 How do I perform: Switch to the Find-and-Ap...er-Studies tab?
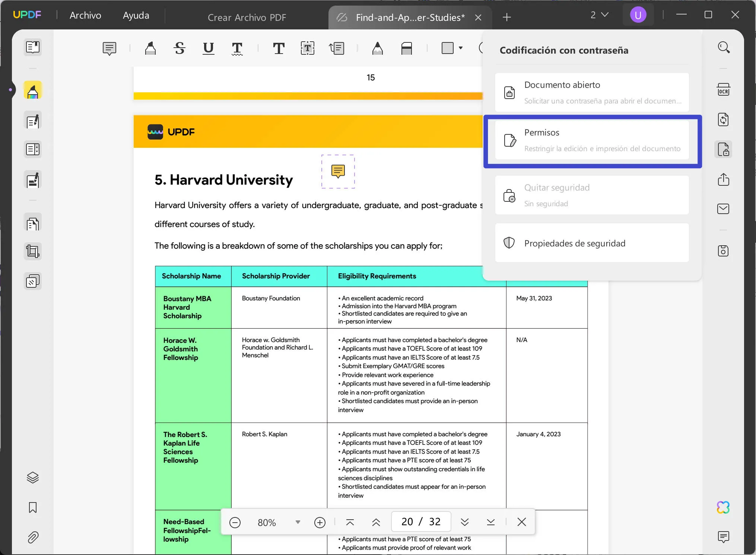[x=410, y=17]
